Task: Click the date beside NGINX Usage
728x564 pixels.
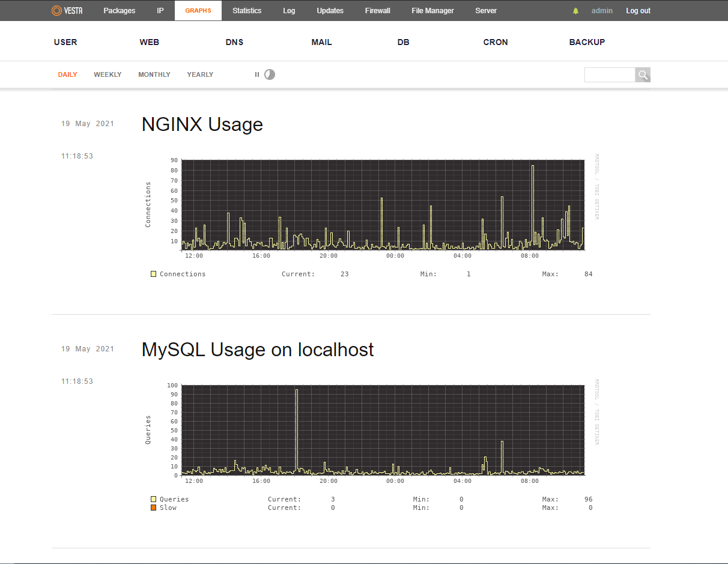Action: click(x=88, y=124)
